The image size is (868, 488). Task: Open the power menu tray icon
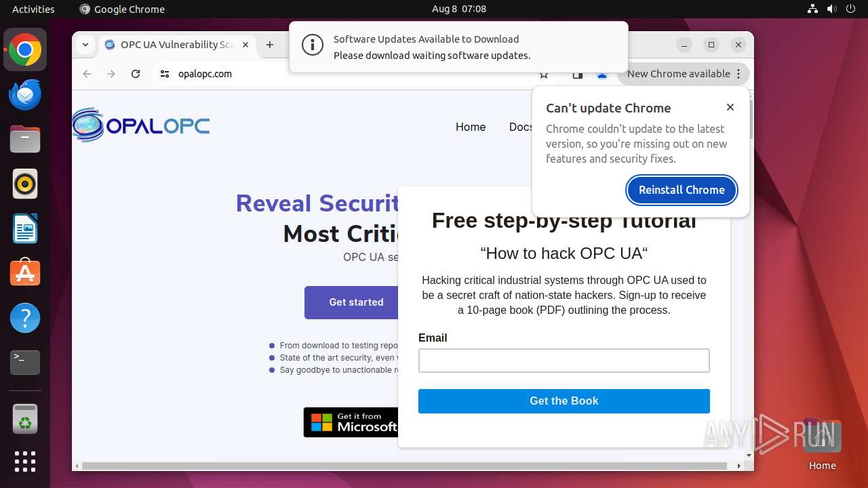(x=851, y=9)
